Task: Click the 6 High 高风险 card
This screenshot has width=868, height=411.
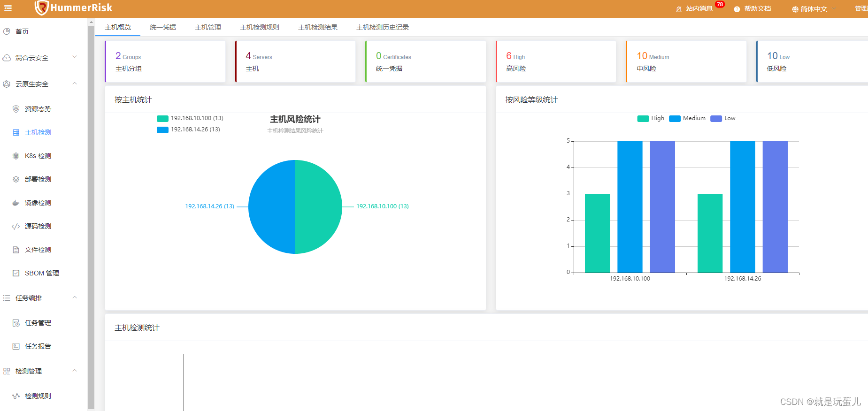Action: pyautogui.click(x=556, y=61)
